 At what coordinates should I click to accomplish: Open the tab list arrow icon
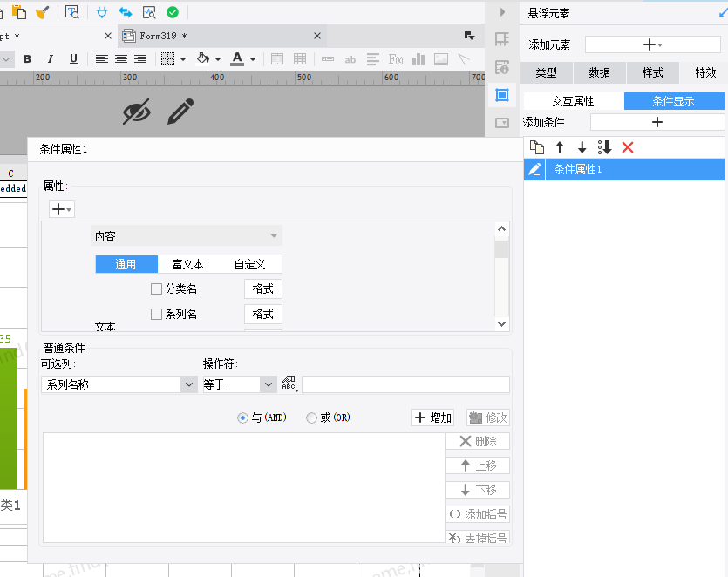coord(469,36)
